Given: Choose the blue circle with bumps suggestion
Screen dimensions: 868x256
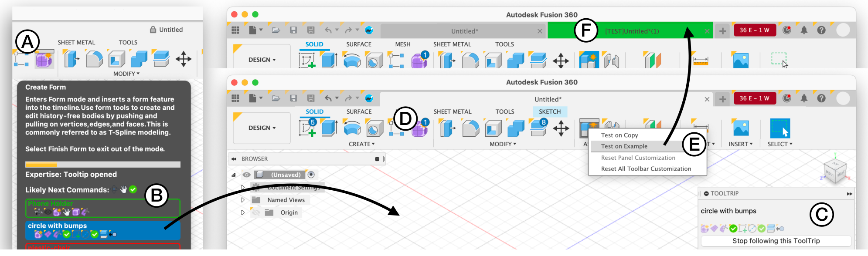Looking at the screenshot, I should 103,230.
